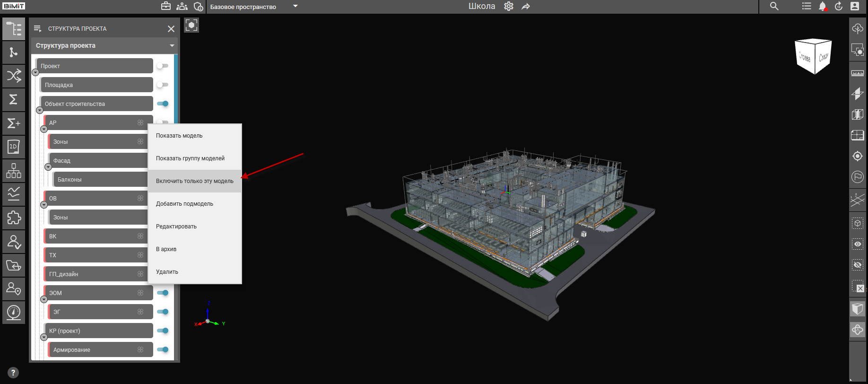
Task: Enable the Проект visibility switch
Action: (x=163, y=66)
